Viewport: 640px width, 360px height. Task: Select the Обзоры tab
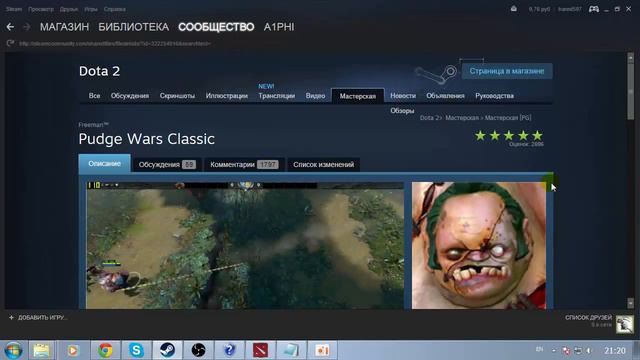402,111
